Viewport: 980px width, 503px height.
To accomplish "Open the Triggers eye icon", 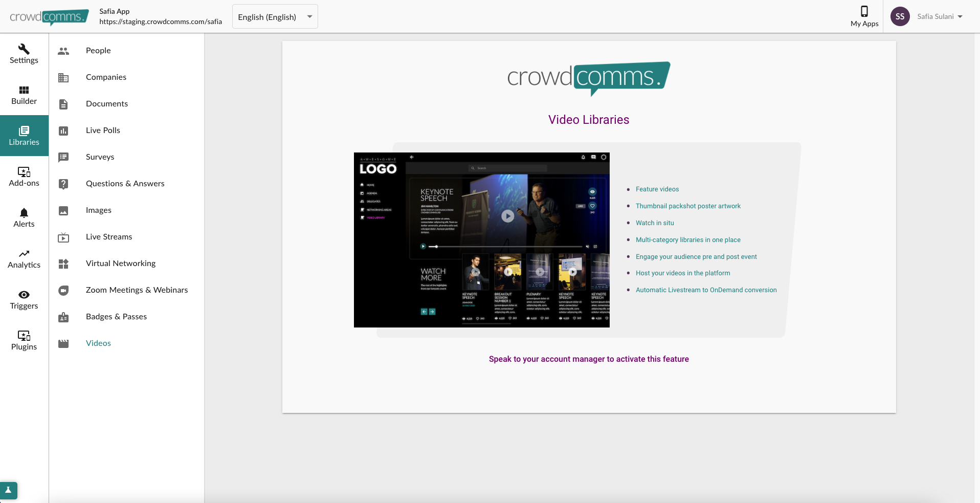I will coord(24,295).
